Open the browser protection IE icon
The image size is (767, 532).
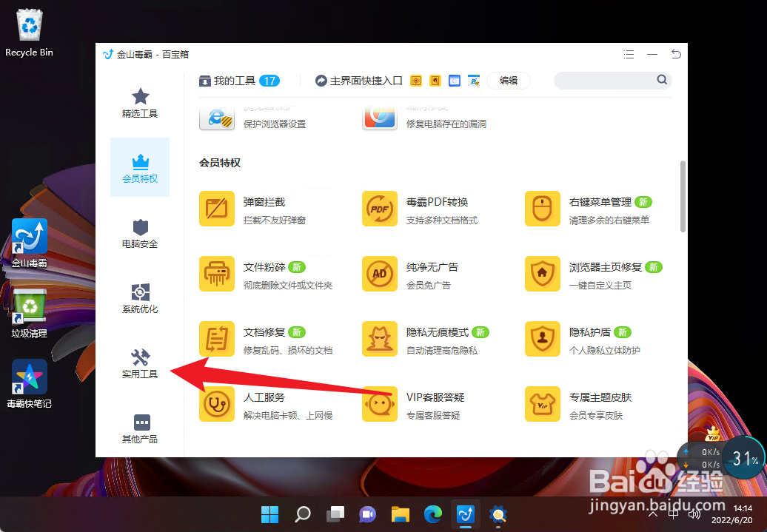pos(217,118)
